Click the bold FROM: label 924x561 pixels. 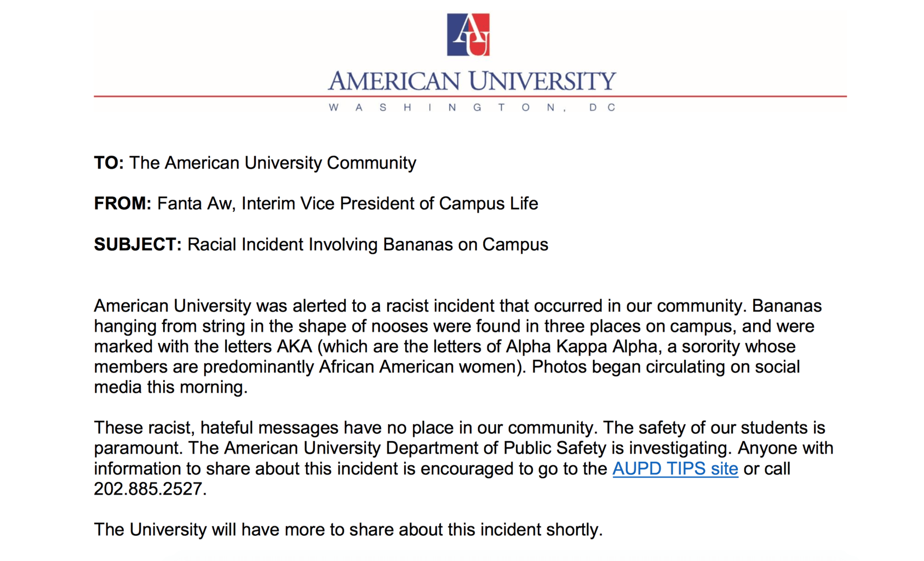coord(122,203)
